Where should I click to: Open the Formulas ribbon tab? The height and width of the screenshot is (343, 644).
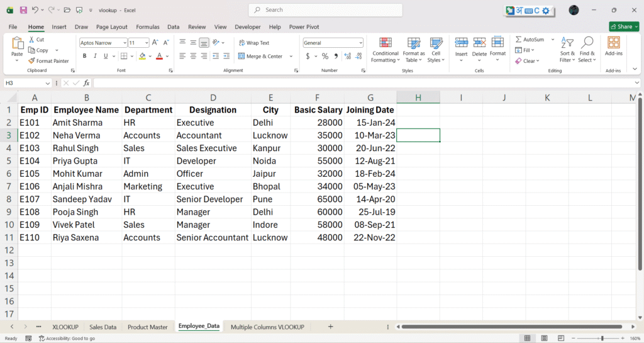pos(147,26)
